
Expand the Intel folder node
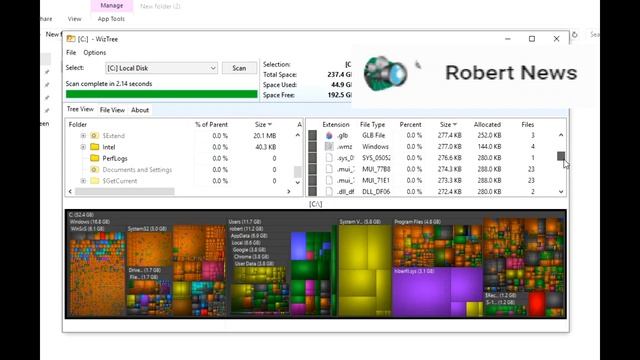click(x=83, y=147)
